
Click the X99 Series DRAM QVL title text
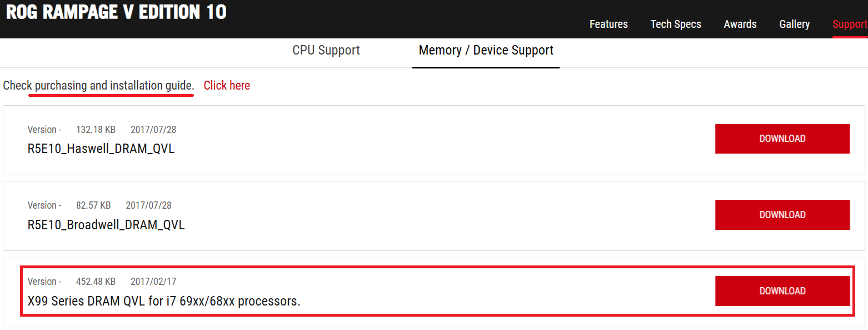(164, 301)
